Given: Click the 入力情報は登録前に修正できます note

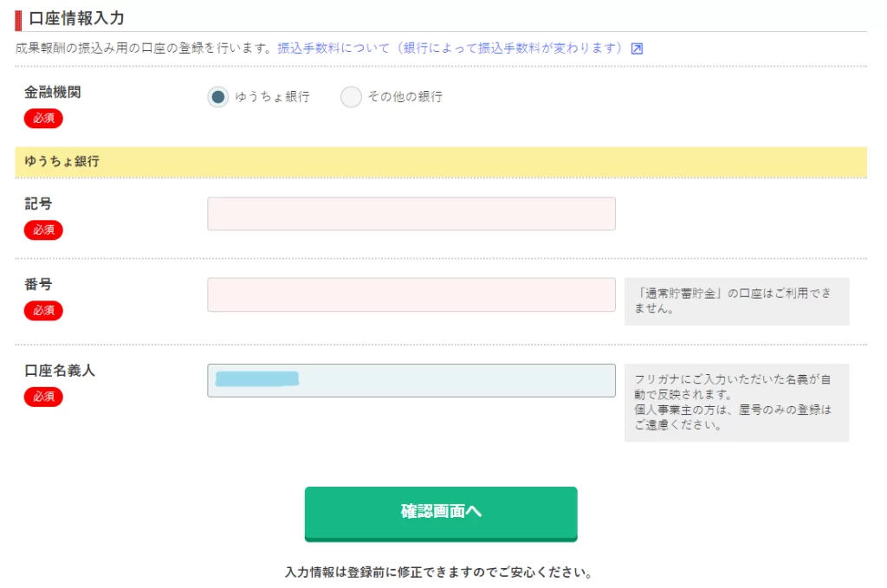Looking at the screenshot, I should (x=440, y=572).
